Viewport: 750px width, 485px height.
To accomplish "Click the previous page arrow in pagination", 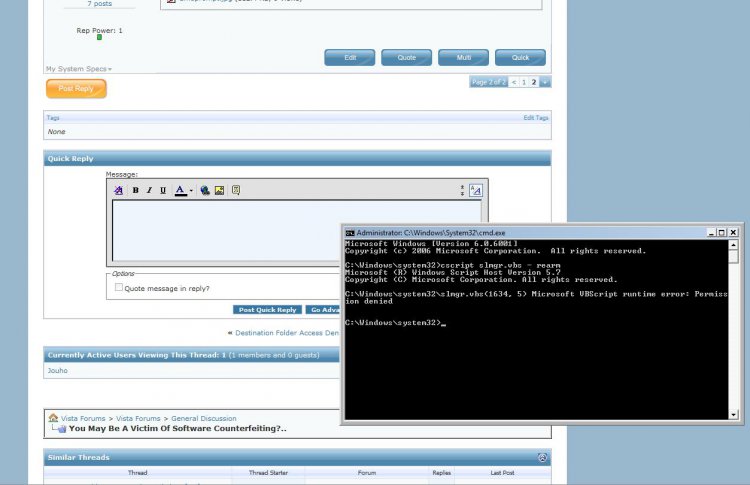I will point(514,82).
